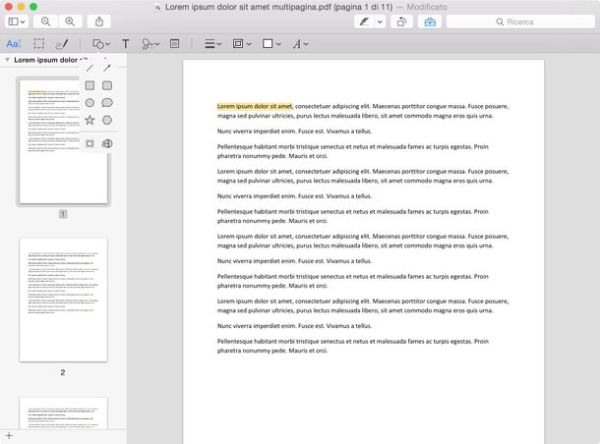Choose the polygon shape from popup
The width and height of the screenshot is (600, 444).
[x=107, y=120]
